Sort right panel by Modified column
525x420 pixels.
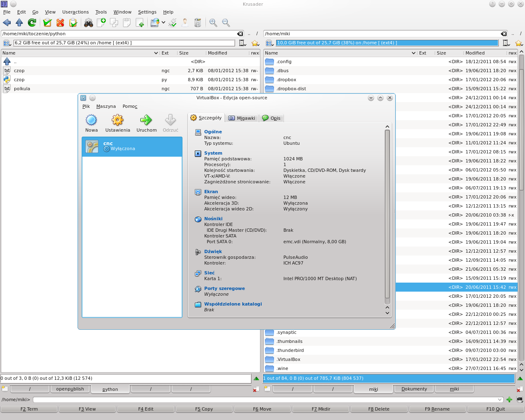pos(475,53)
